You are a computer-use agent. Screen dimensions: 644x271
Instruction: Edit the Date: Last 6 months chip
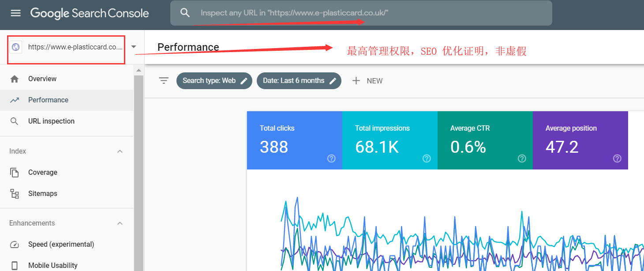[x=299, y=81]
